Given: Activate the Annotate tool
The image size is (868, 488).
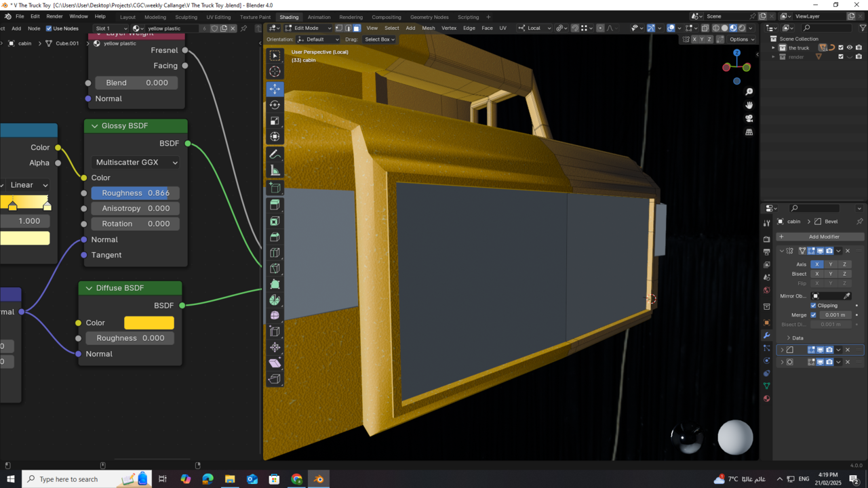Looking at the screenshot, I should click(x=275, y=154).
